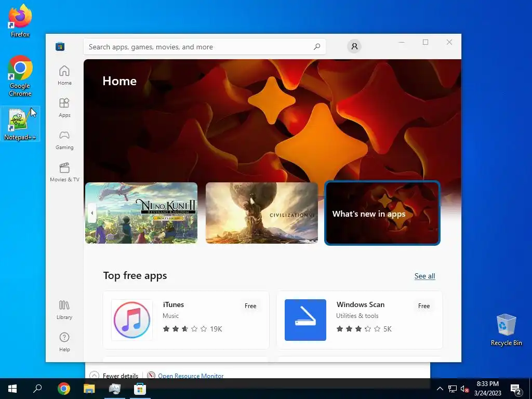Screen dimensions: 532x399
Task: Close the Microsoft Store window
Action: pyautogui.click(x=449, y=42)
